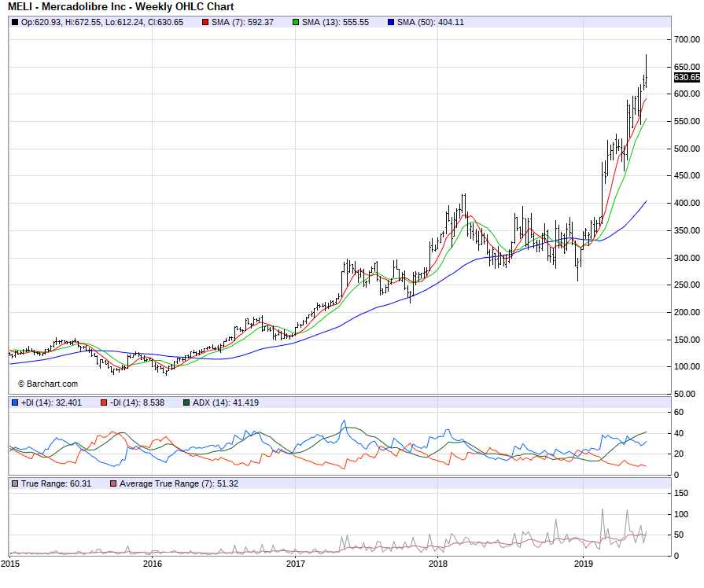Click the 350.00 price axis label

pyautogui.click(x=687, y=230)
